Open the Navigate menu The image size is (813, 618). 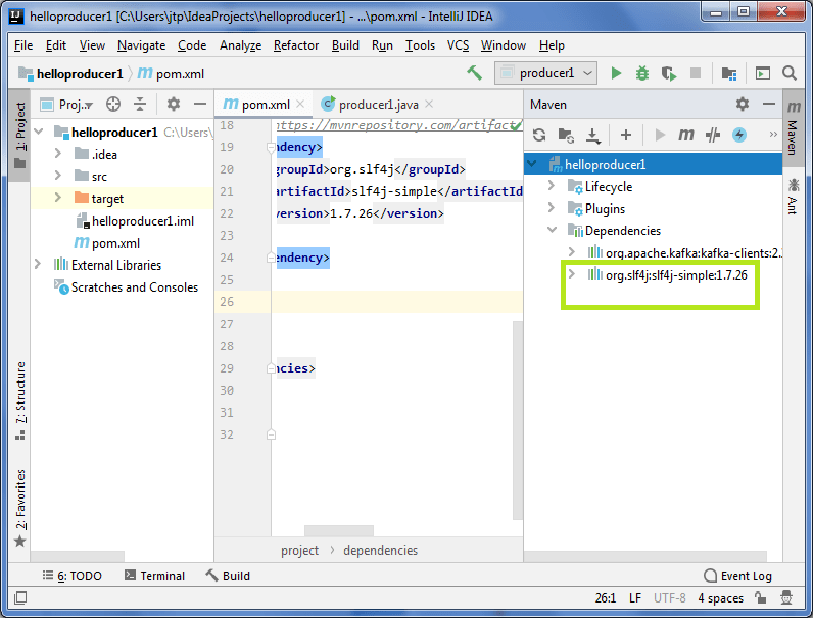click(x=141, y=46)
